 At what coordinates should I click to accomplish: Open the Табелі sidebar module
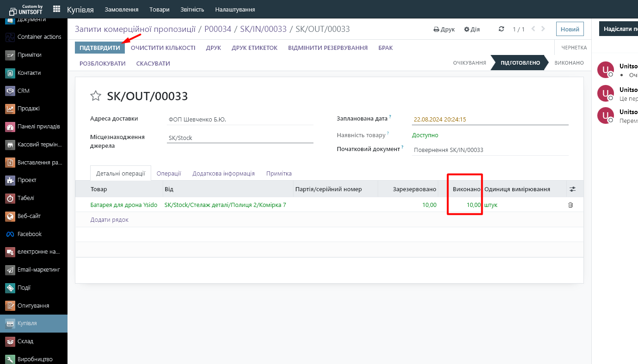25,198
